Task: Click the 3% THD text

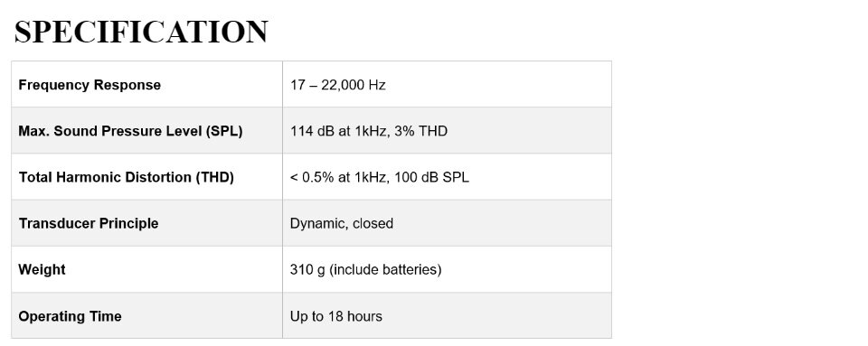Action: [x=421, y=132]
